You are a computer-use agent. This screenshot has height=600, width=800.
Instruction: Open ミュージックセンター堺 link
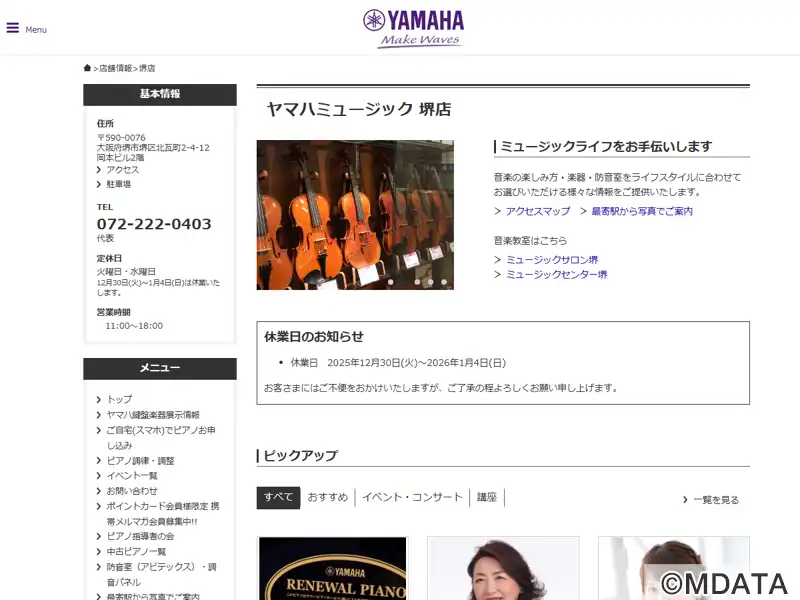coord(556,274)
